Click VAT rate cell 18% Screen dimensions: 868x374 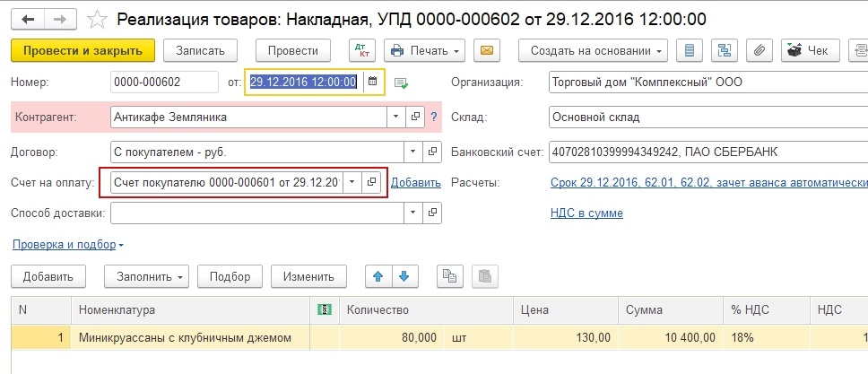(767, 337)
